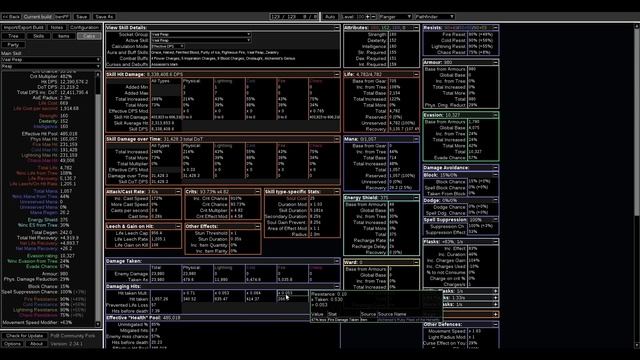The height and width of the screenshot is (360, 640).
Task: Open the Party tab
Action: pos(13,44)
